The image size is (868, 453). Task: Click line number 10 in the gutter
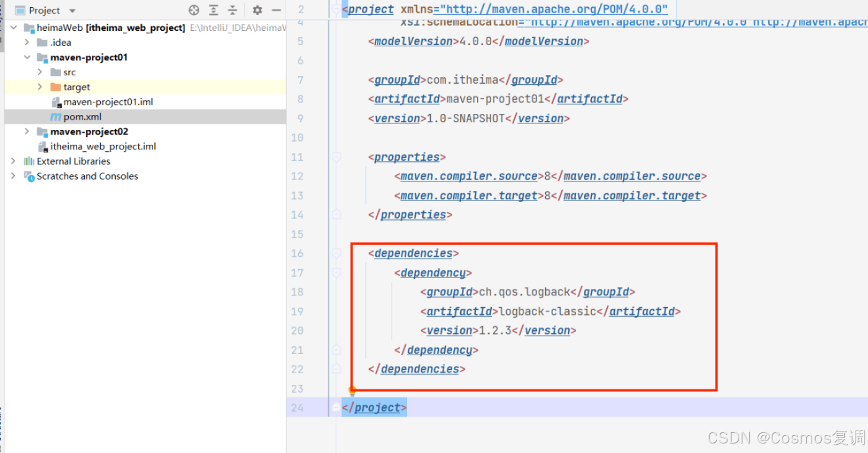[297, 138]
